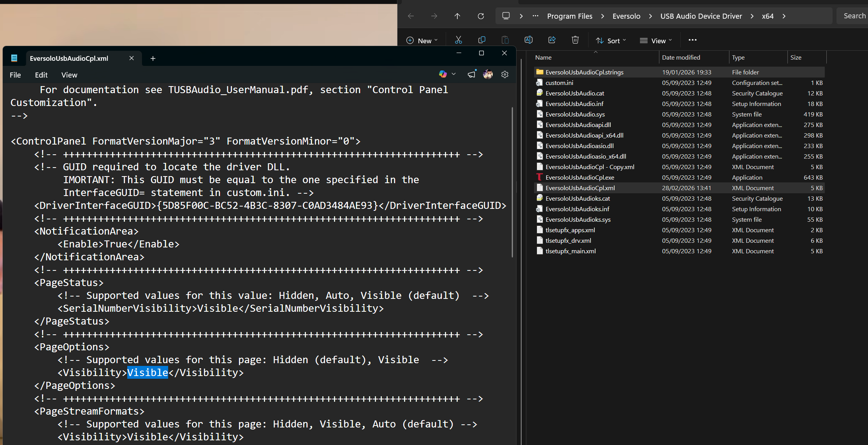Screen dimensions: 868x445
Task: Expand the chevron after x64 breadcrumb
Action: pyautogui.click(x=784, y=16)
